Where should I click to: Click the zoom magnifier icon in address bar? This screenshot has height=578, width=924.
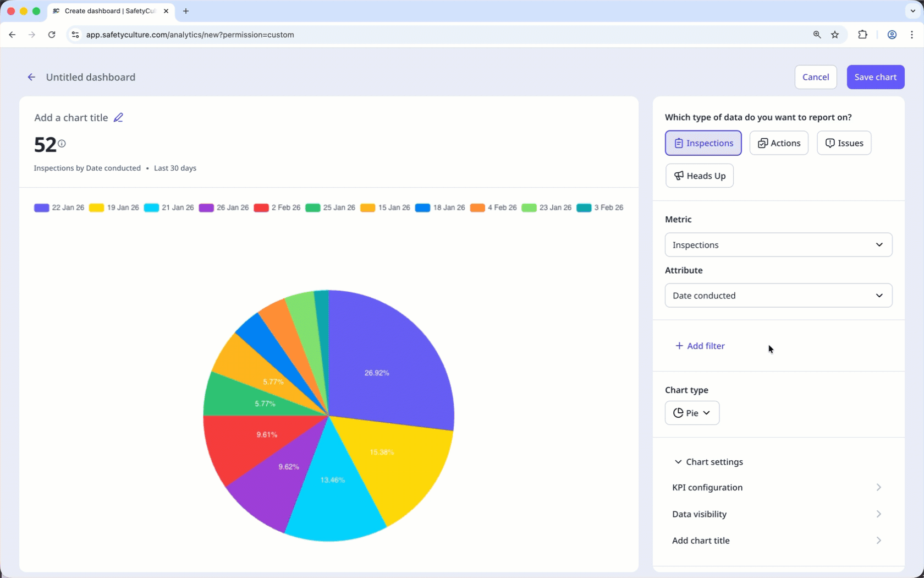817,35
